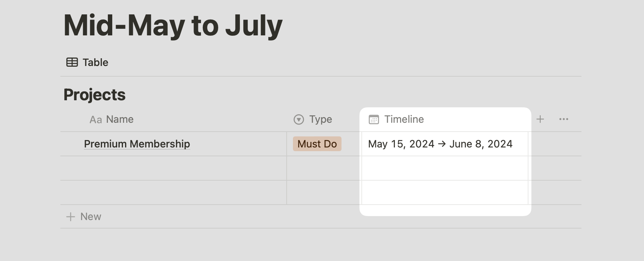
Task: Click the calendar icon in the Timeline header
Action: [x=374, y=119]
